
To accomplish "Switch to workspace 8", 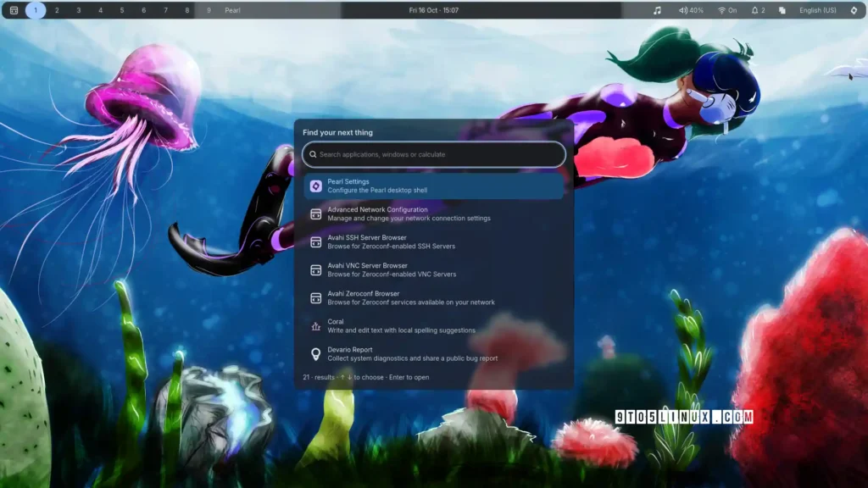I will (x=187, y=10).
